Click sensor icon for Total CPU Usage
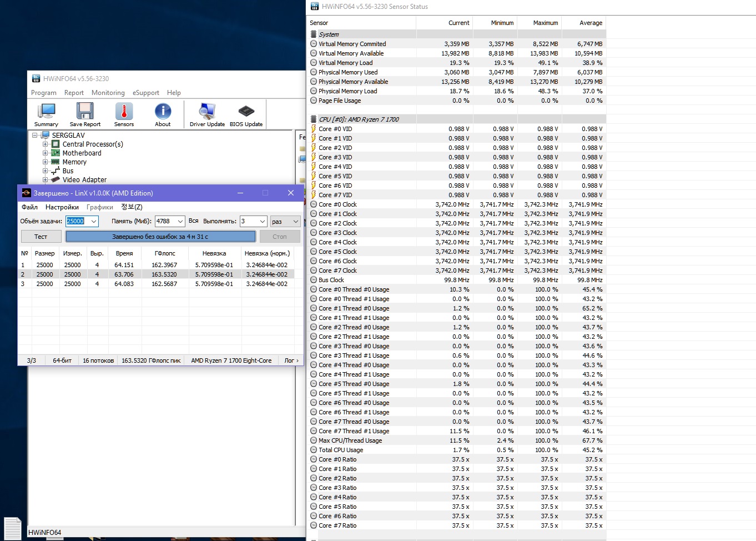 coord(314,450)
